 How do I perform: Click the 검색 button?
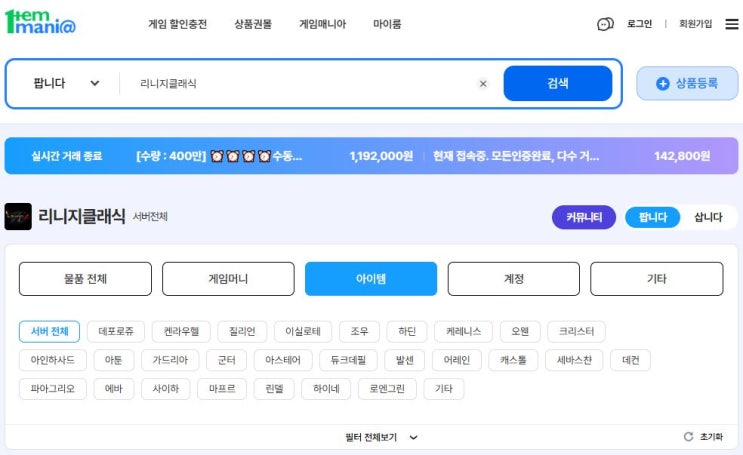coord(558,83)
